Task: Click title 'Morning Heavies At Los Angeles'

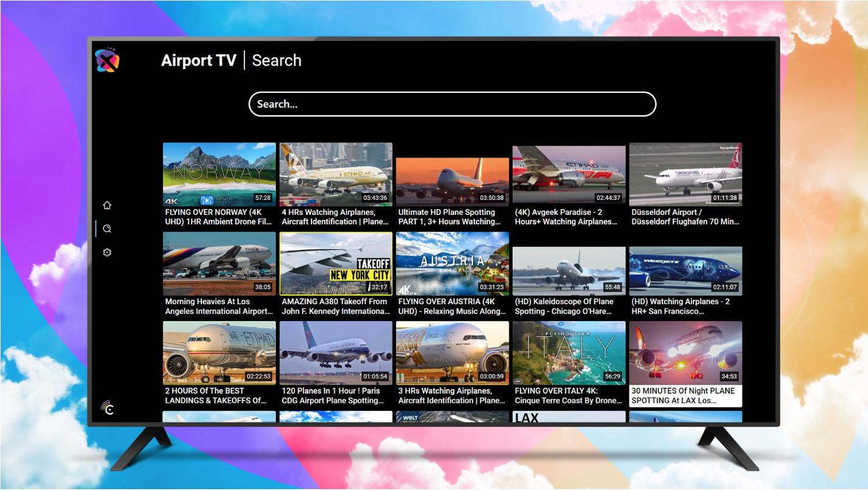Action: [219, 306]
